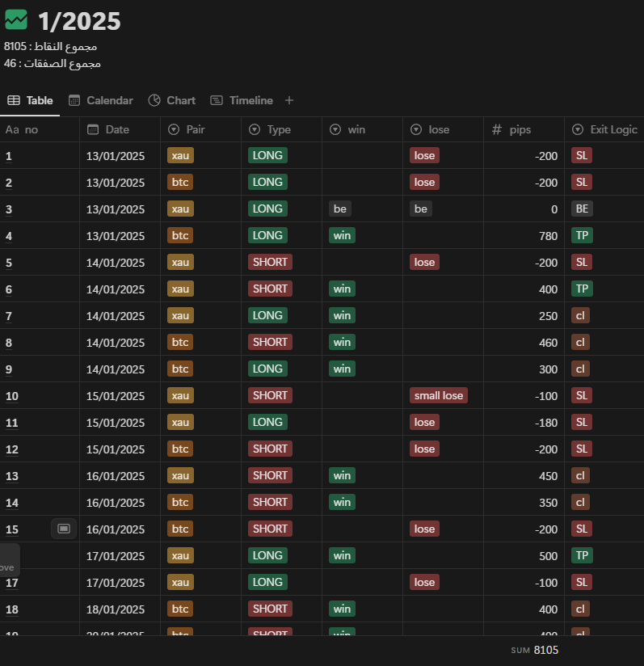The image size is (644, 666).
Task: Click the lose column header
Action: (x=439, y=129)
